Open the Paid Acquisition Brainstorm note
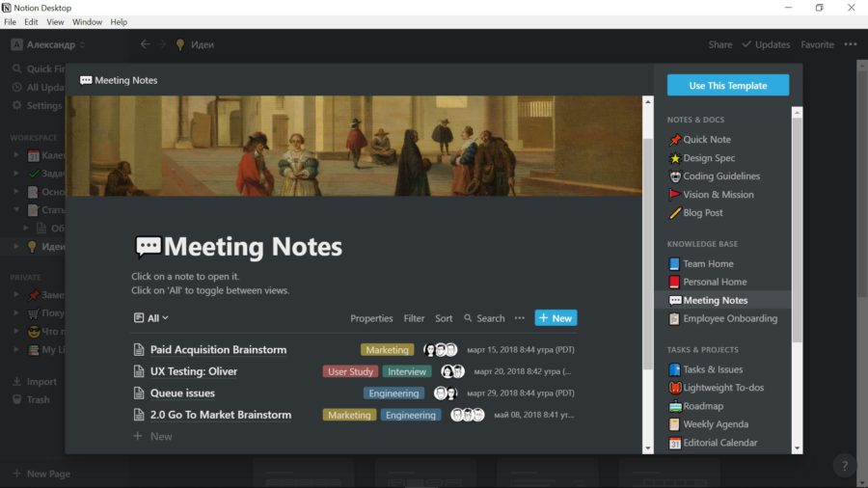The width and height of the screenshot is (868, 488). click(x=218, y=350)
